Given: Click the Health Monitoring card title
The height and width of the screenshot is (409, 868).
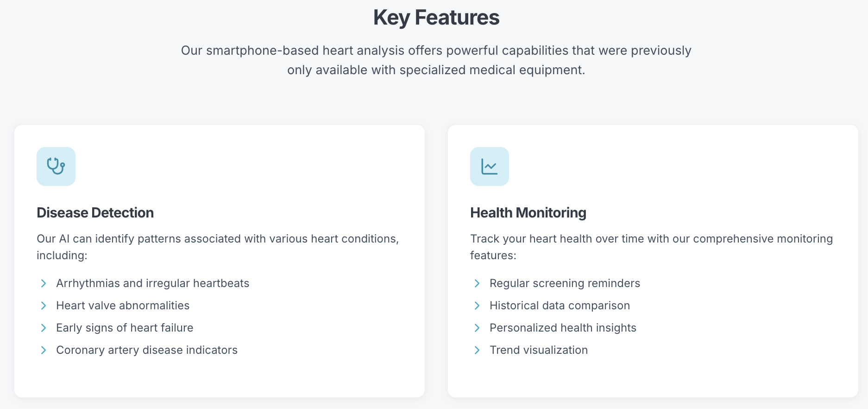Looking at the screenshot, I should coord(528,212).
